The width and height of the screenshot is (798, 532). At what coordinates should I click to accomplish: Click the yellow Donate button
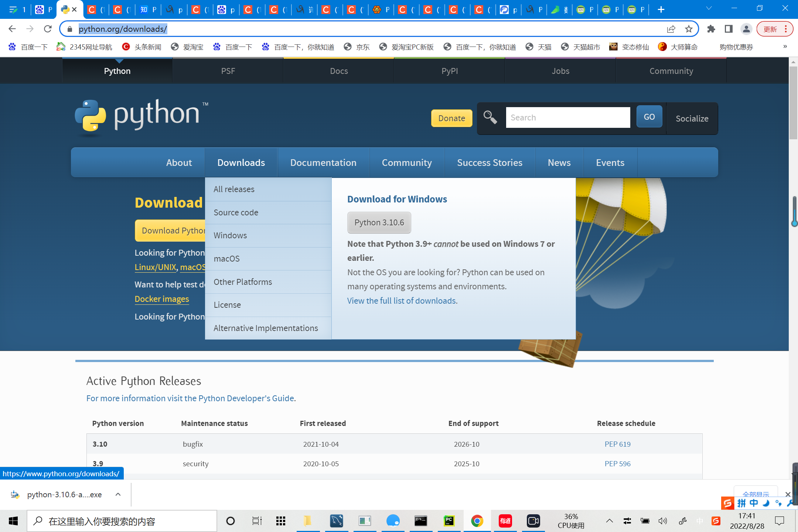tap(451, 118)
